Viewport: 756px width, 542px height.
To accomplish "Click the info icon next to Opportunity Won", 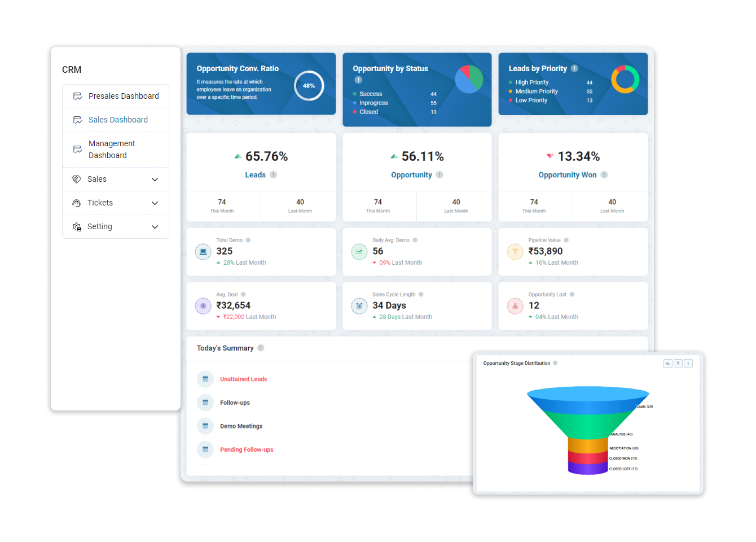I will click(604, 175).
